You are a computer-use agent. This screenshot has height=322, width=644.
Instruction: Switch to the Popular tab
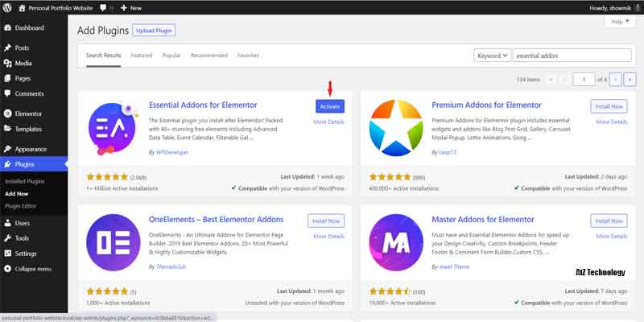[171, 56]
